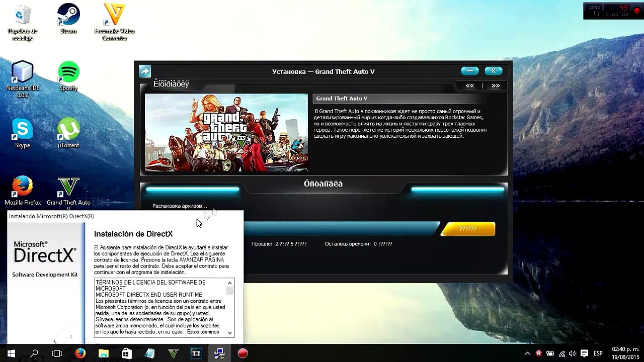
Task: Click the 'Прошло' elapsed time text
Action: (279, 244)
